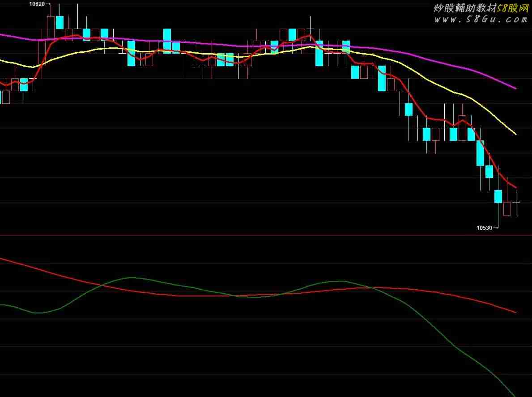Click the "10620" high price label

point(37,4)
